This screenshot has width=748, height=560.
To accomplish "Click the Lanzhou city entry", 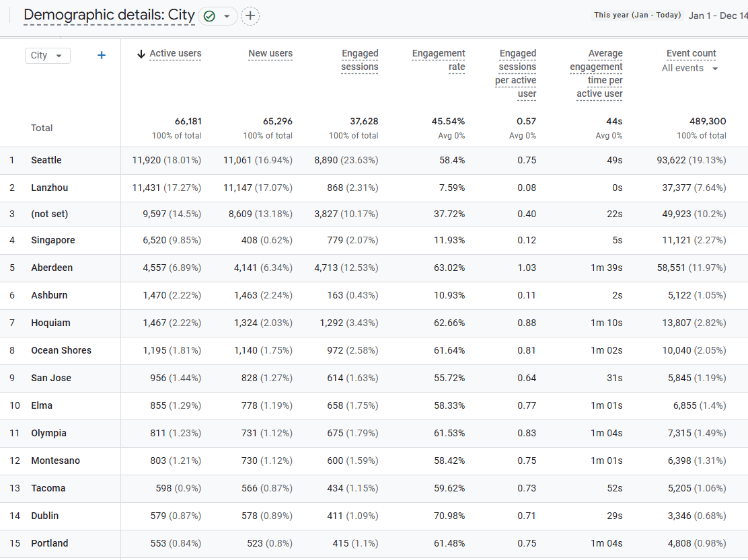I will (49, 188).
